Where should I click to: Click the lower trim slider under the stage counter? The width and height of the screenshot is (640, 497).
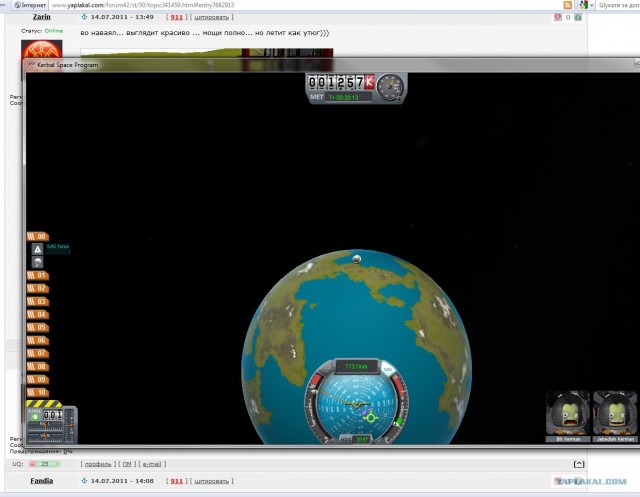point(45,436)
